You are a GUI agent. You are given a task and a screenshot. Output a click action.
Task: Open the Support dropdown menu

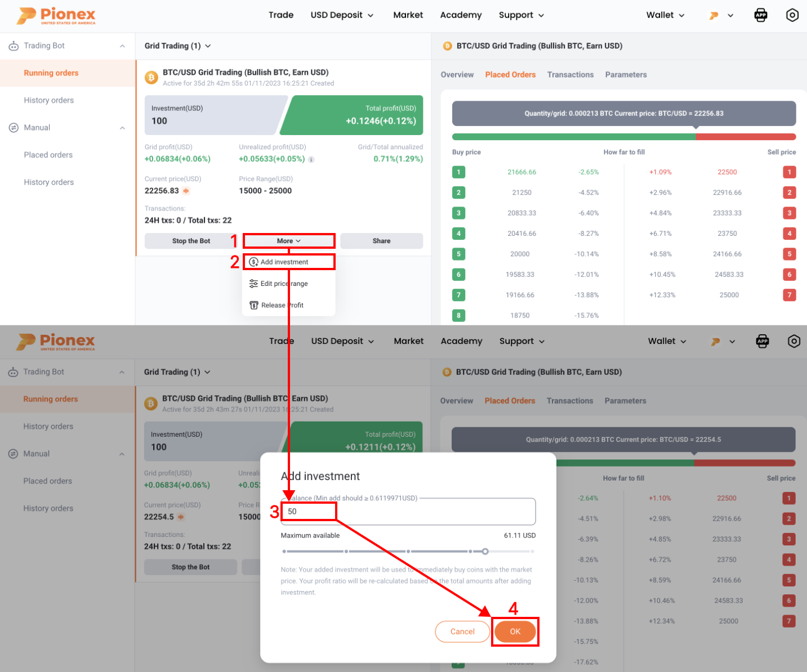point(521,15)
